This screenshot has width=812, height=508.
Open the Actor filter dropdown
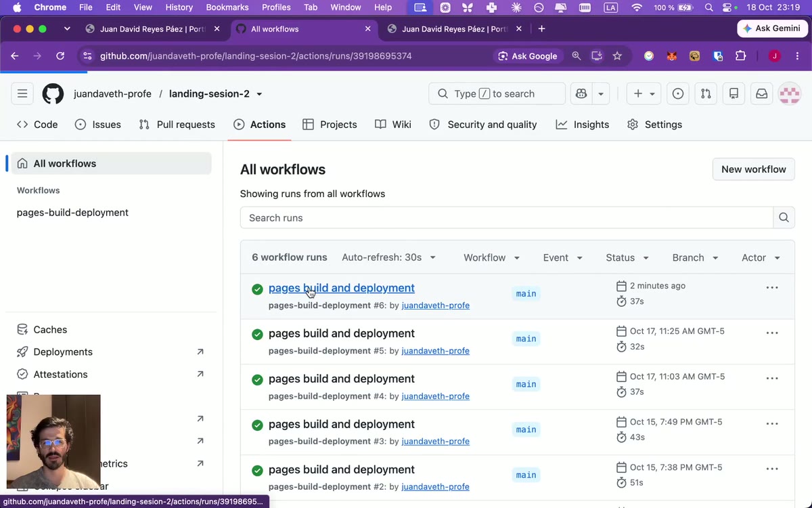pos(761,257)
